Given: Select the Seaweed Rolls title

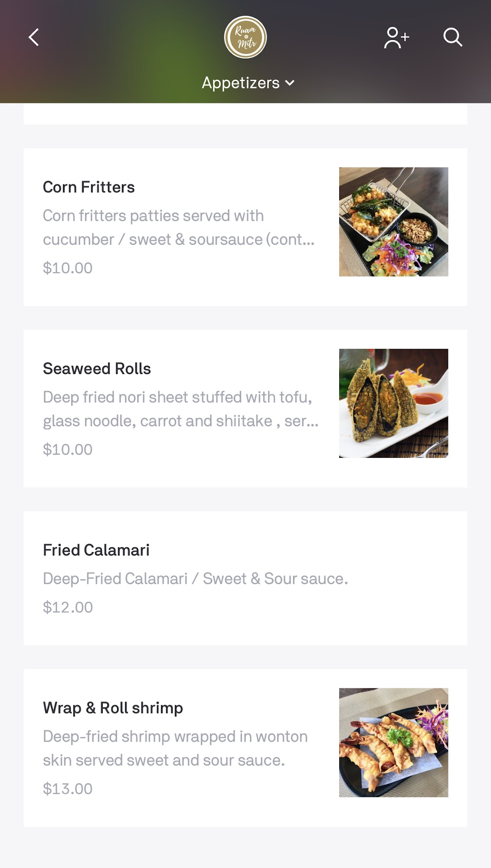Looking at the screenshot, I should pos(97,368).
